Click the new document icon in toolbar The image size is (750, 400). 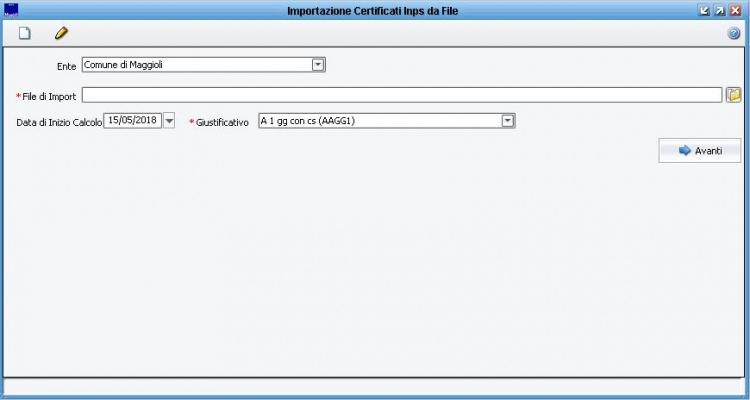(24, 33)
